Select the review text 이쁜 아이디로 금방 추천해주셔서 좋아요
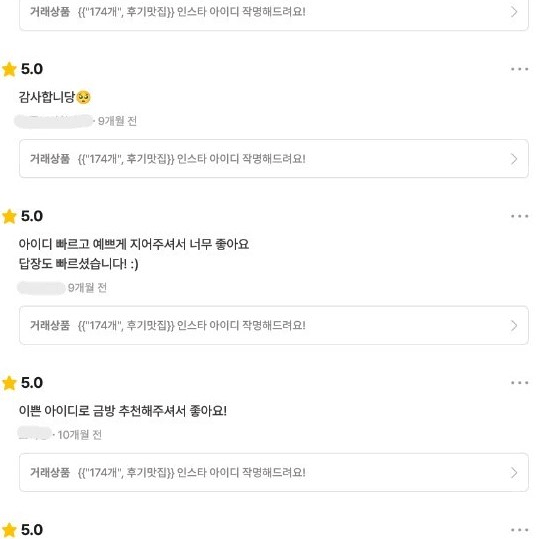This screenshot has width=539, height=539. 123,410
